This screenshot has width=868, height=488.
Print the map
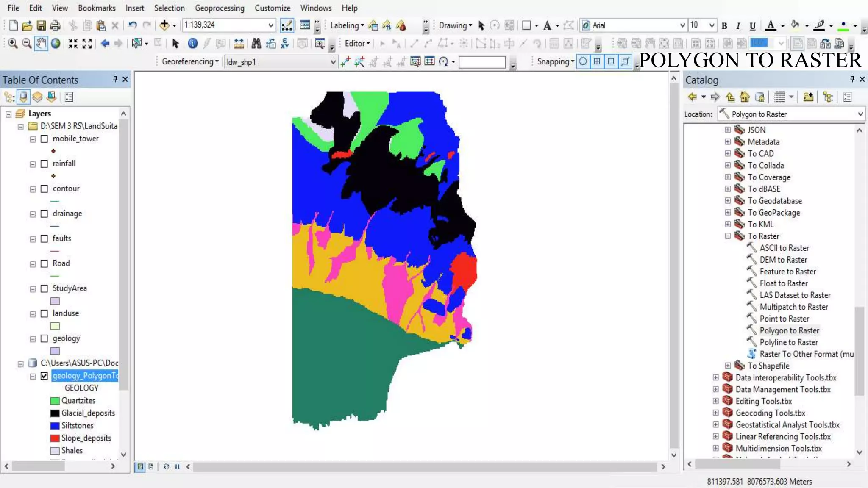(55, 25)
